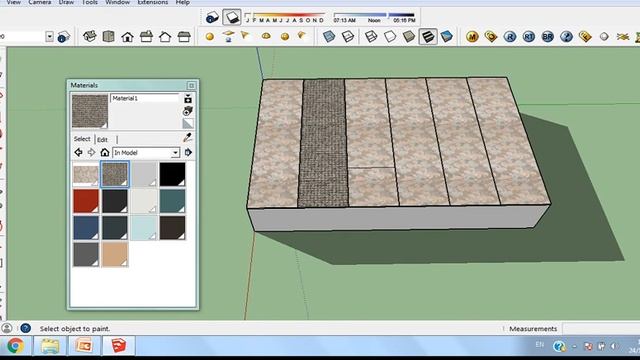Viewport: 640px width, 360px height.
Task: Activate the Sample Paint eyedropper
Action: (x=187, y=138)
